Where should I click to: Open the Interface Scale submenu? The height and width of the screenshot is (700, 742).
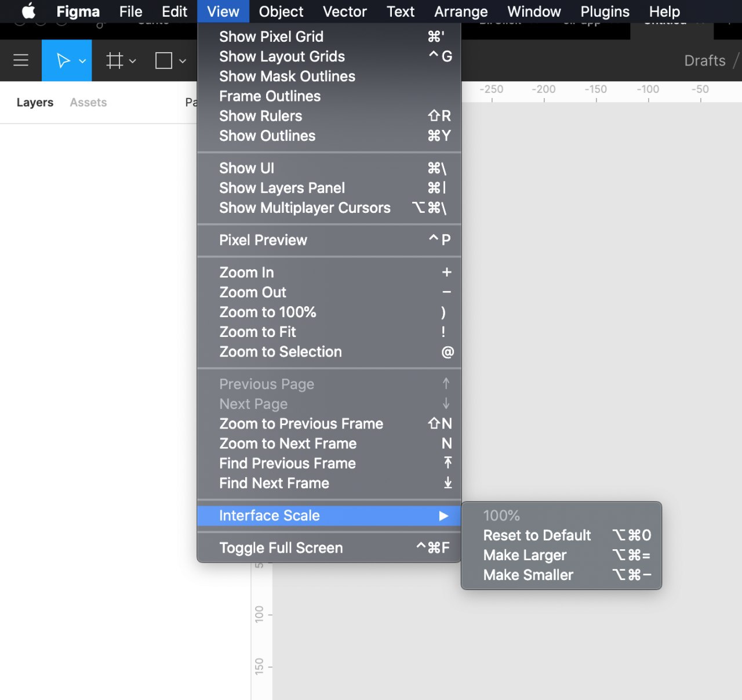click(329, 516)
